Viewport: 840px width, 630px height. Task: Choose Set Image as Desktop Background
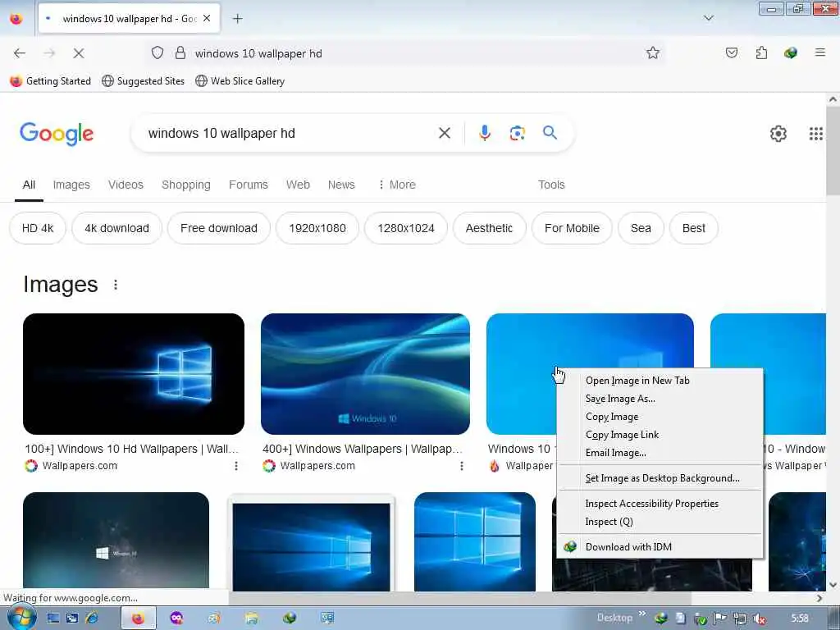(660, 478)
